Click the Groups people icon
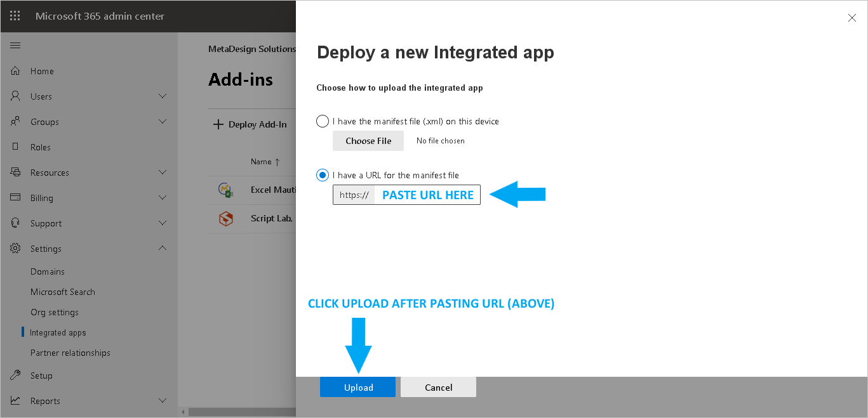Screen dimensions: 868x418 click(15, 122)
